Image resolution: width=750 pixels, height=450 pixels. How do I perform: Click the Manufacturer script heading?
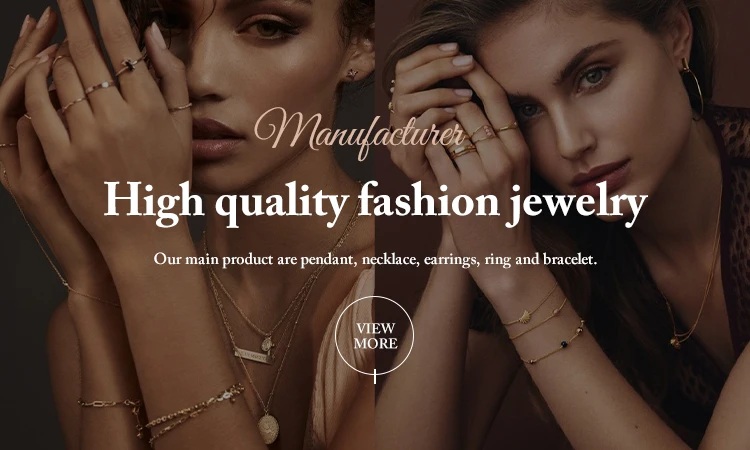pyautogui.click(x=359, y=132)
